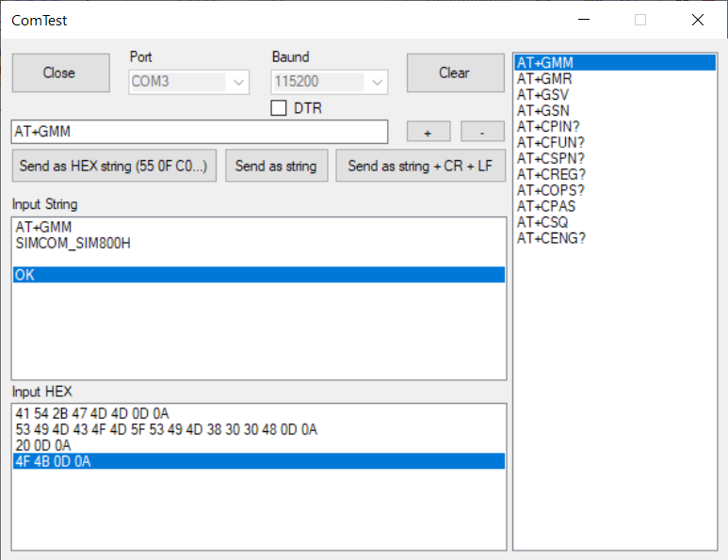Click the AT+GMM command input field
The height and width of the screenshot is (560, 728).
199,132
